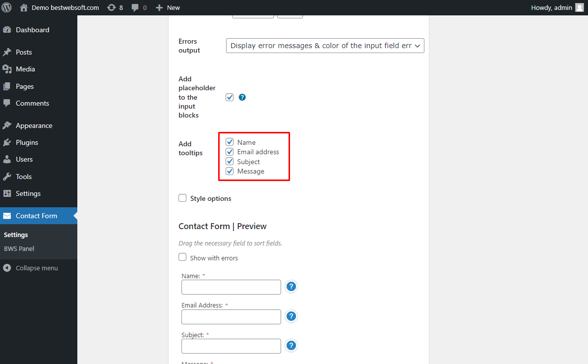Viewport: 588px width, 364px height.
Task: Click the tooltip icon next to Subject field
Action: point(291,346)
